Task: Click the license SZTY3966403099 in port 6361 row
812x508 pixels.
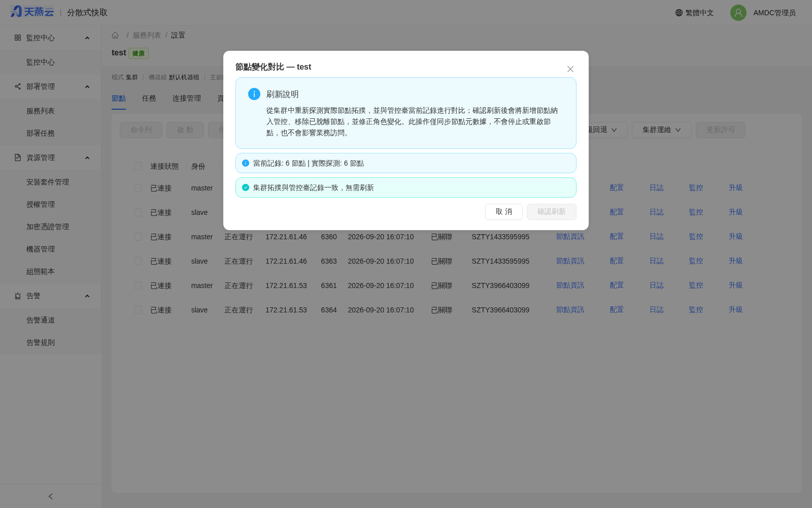Action: tap(500, 285)
